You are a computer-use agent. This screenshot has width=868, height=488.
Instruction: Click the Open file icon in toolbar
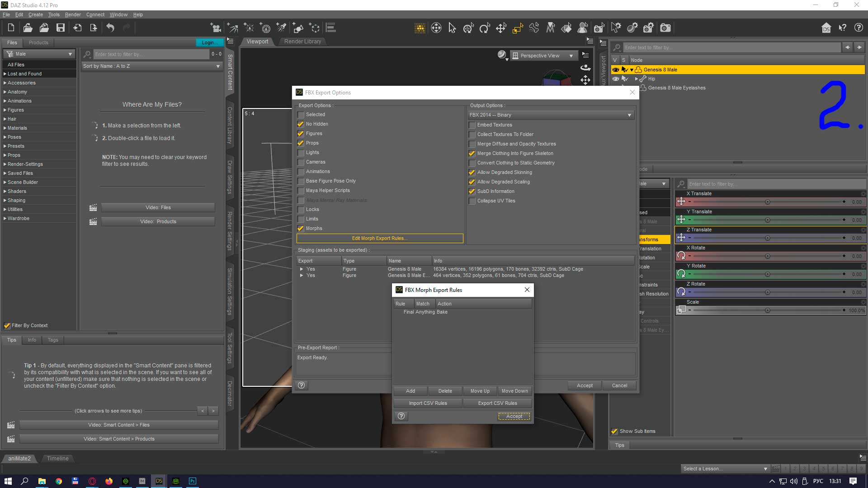28,28
